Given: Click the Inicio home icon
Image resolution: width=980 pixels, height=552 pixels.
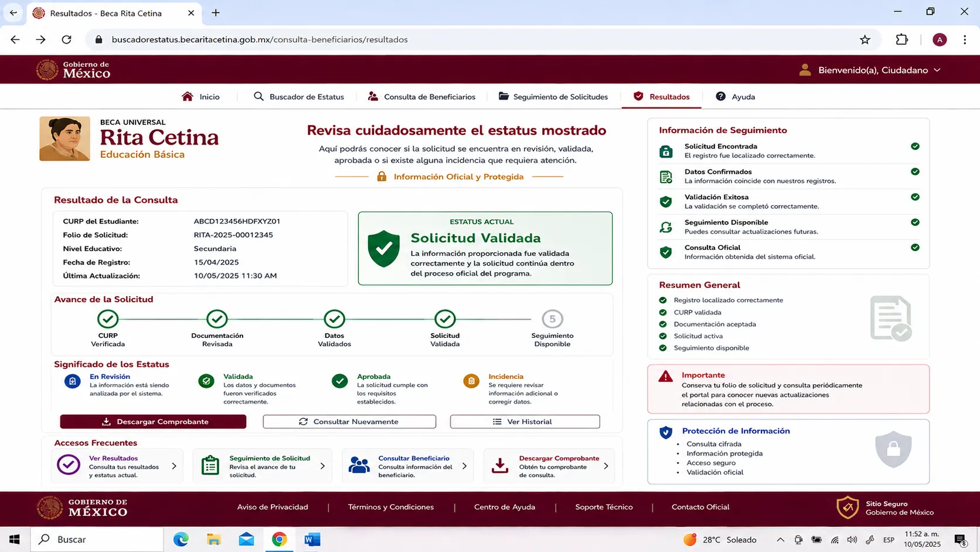Looking at the screenshot, I should [x=188, y=96].
